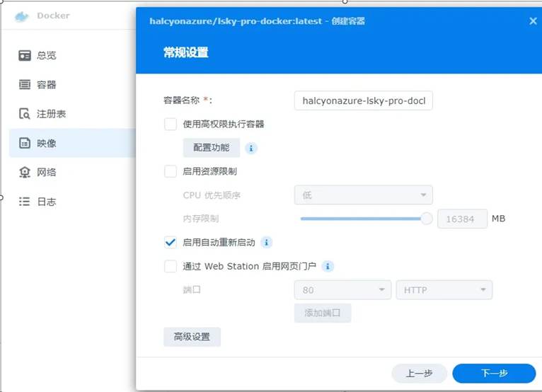Image resolution: width=542 pixels, height=392 pixels.
Task: Open the HTTP protocol dropdown
Action: [444, 290]
